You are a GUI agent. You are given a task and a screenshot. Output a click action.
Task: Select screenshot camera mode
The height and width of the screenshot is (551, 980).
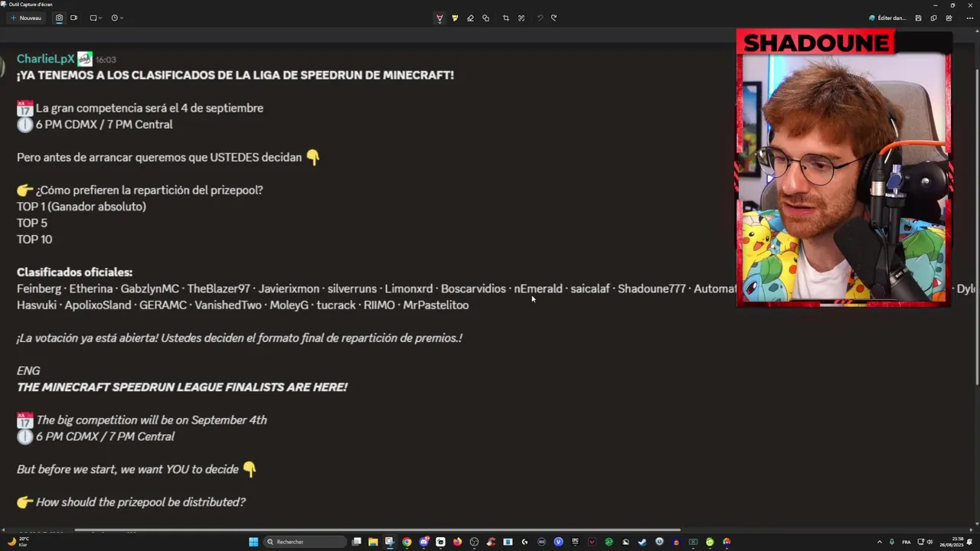pos(59,18)
